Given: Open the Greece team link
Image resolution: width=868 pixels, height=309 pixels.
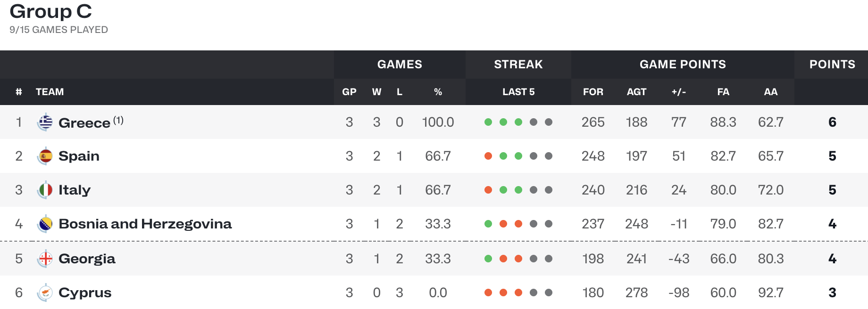Looking at the screenshot, I should coord(84,123).
